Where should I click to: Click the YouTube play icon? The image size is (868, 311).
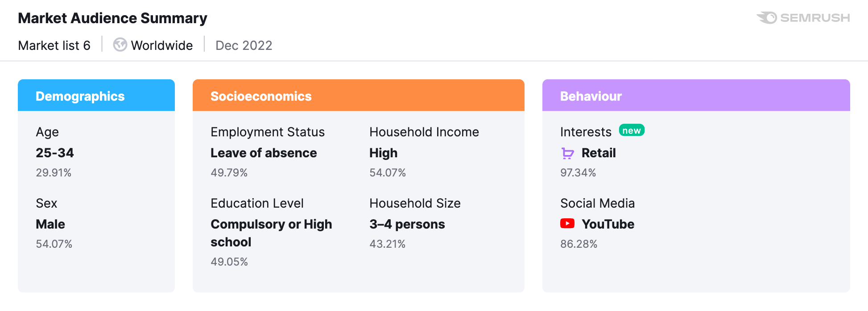coord(567,224)
